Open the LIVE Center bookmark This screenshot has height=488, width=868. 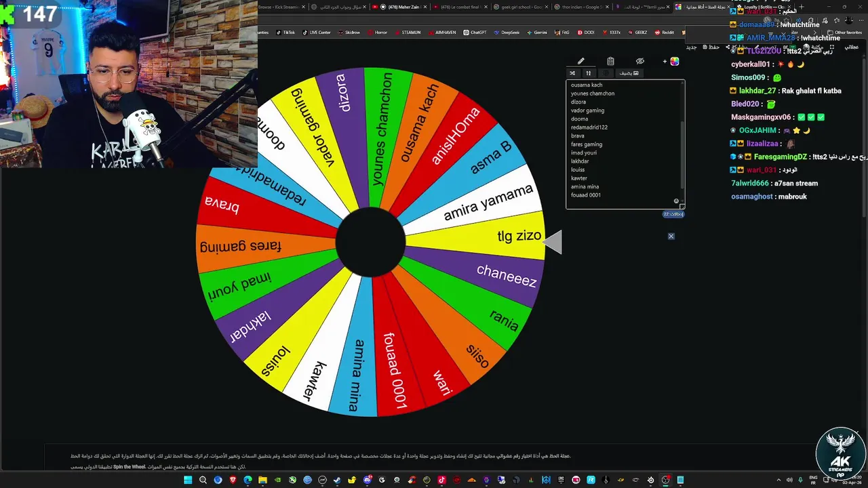tap(317, 33)
